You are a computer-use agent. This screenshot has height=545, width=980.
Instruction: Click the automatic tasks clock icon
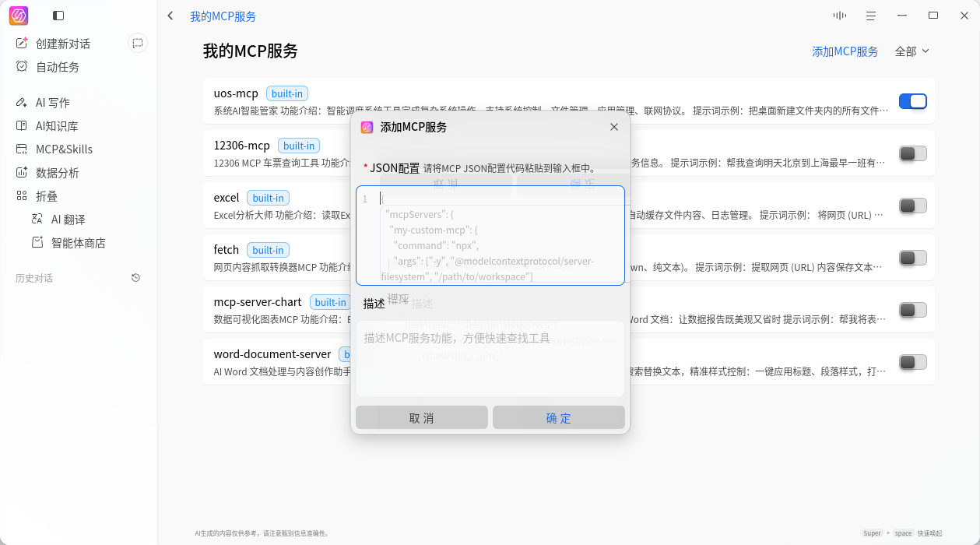pos(22,67)
